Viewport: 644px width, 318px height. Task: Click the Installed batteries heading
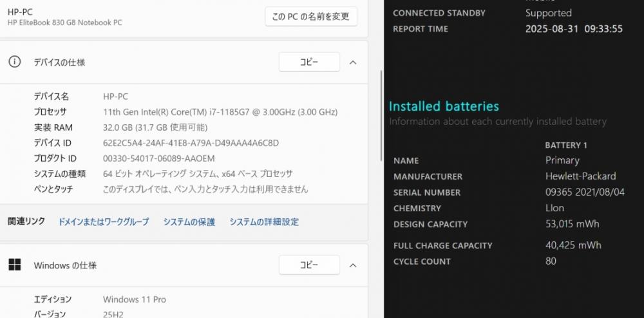[444, 106]
